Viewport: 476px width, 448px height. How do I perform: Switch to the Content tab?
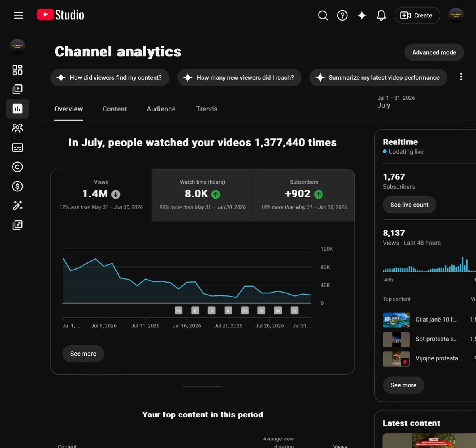(115, 109)
